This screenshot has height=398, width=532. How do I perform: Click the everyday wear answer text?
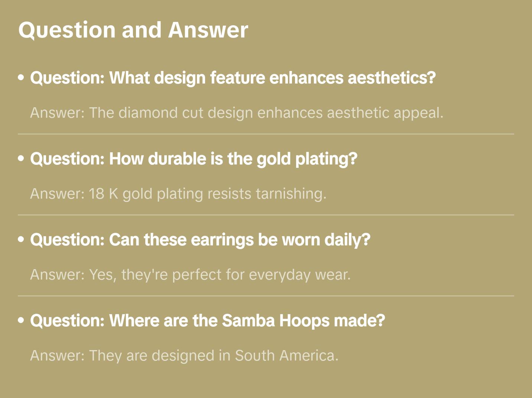coord(190,275)
